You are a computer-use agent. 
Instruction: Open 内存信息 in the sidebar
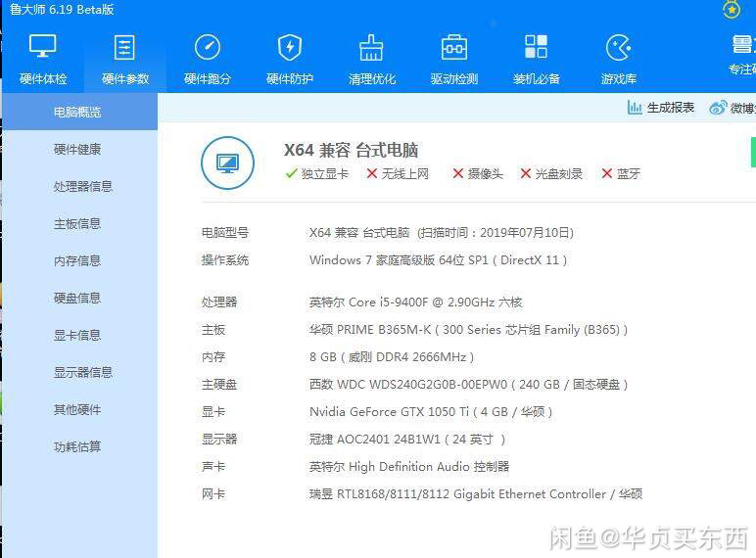pyautogui.click(x=77, y=260)
